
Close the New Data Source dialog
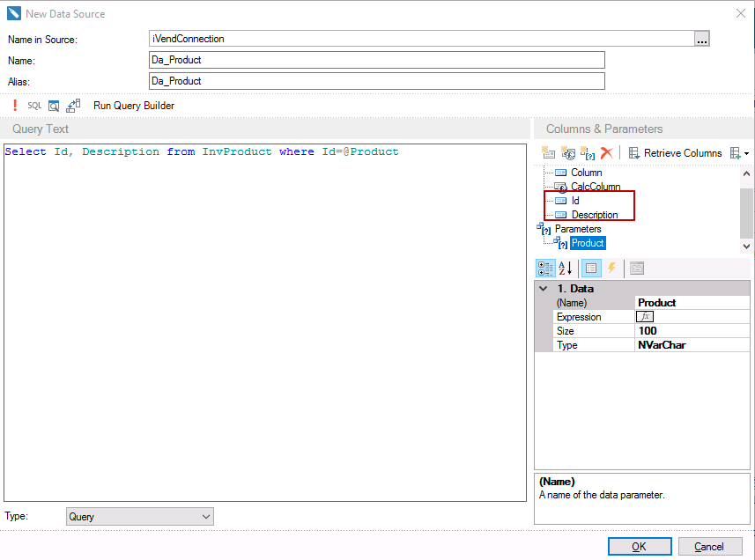coord(741,13)
